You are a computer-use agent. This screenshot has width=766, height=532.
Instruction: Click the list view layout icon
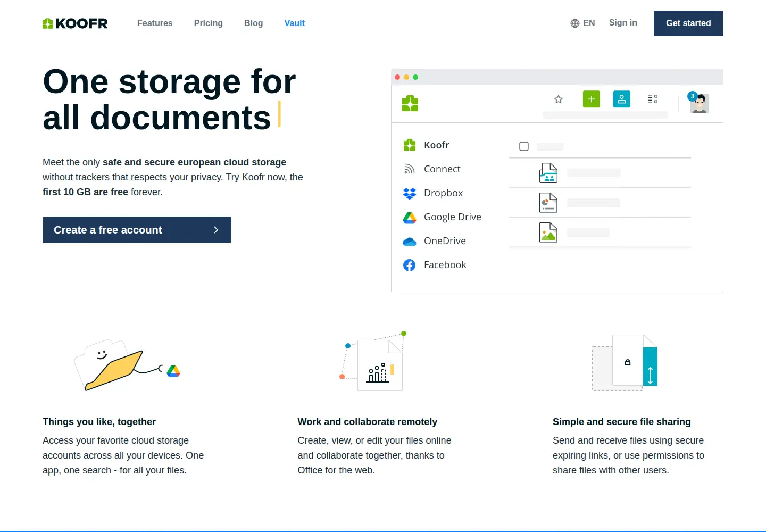[x=653, y=99]
